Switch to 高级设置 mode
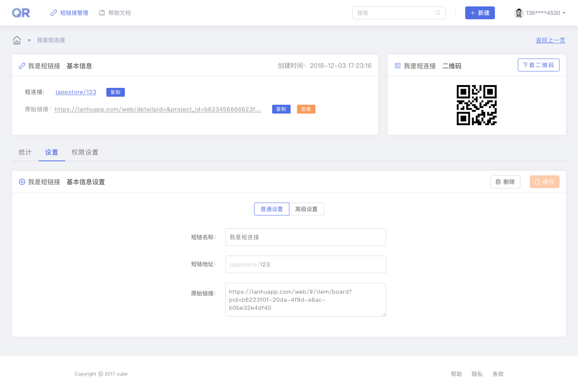The width and height of the screenshot is (578, 392). point(307,209)
